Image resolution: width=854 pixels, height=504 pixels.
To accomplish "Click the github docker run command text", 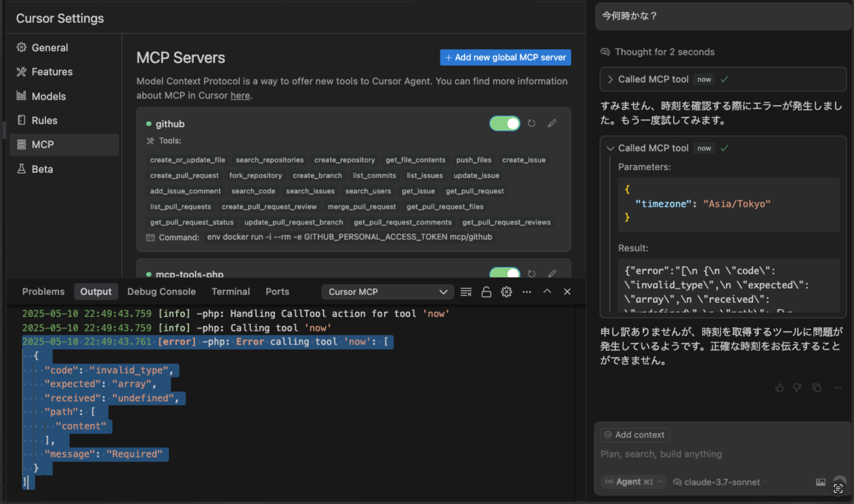I will [349, 237].
